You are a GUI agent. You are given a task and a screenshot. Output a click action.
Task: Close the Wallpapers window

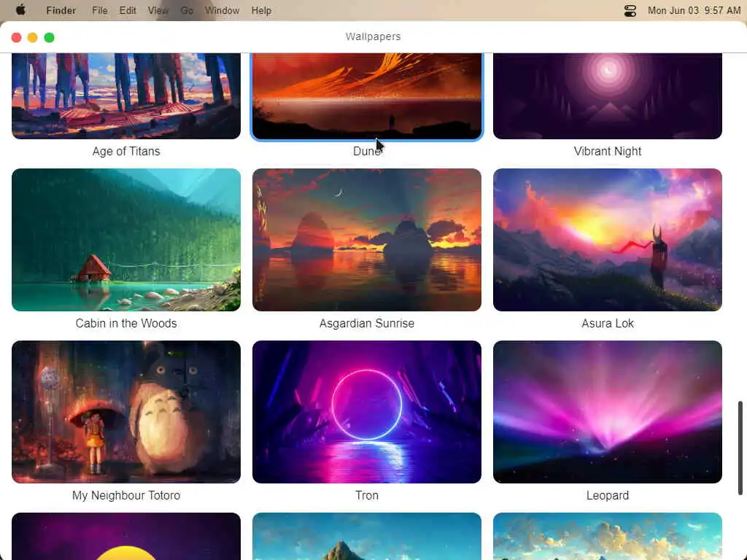tap(16, 38)
